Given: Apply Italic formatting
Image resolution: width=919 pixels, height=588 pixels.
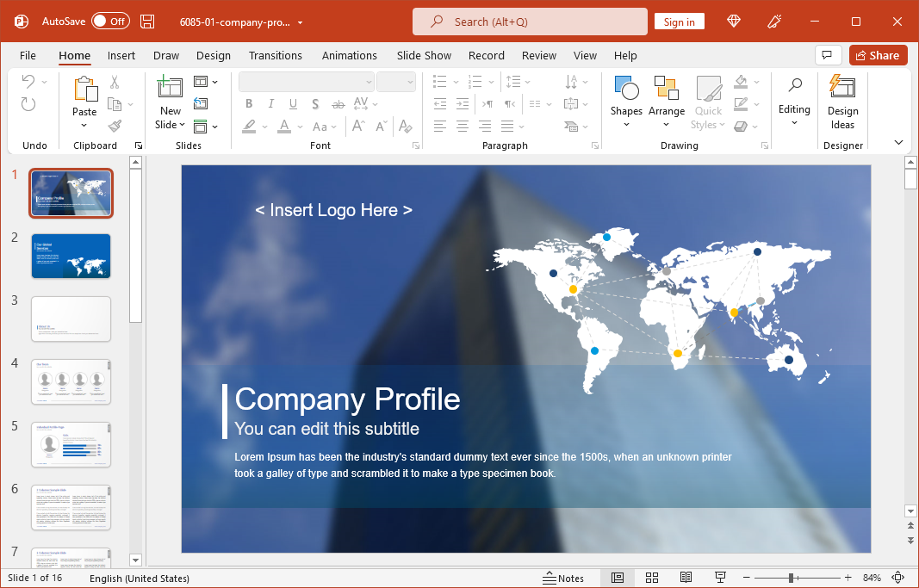Looking at the screenshot, I should [x=270, y=103].
